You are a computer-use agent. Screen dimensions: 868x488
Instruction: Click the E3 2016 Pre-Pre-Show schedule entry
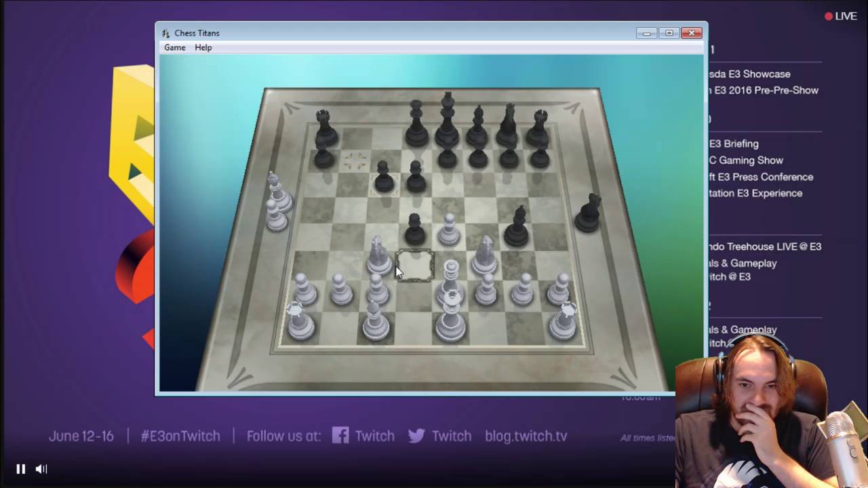pyautogui.click(x=764, y=90)
